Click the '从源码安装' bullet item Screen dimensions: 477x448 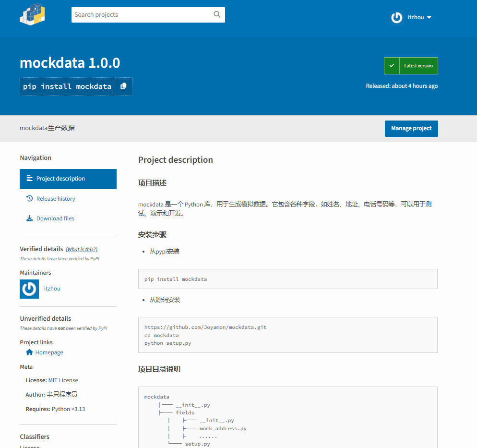pyautogui.click(x=165, y=300)
